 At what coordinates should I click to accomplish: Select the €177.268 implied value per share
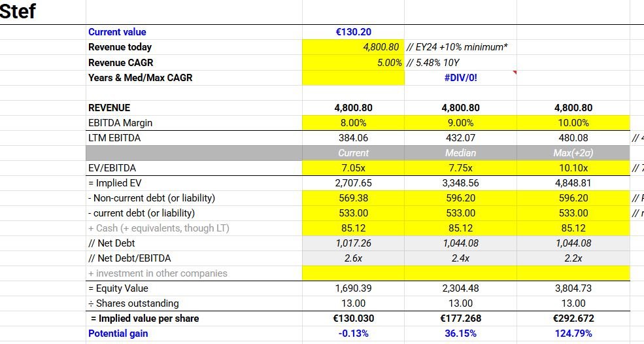tap(460, 318)
